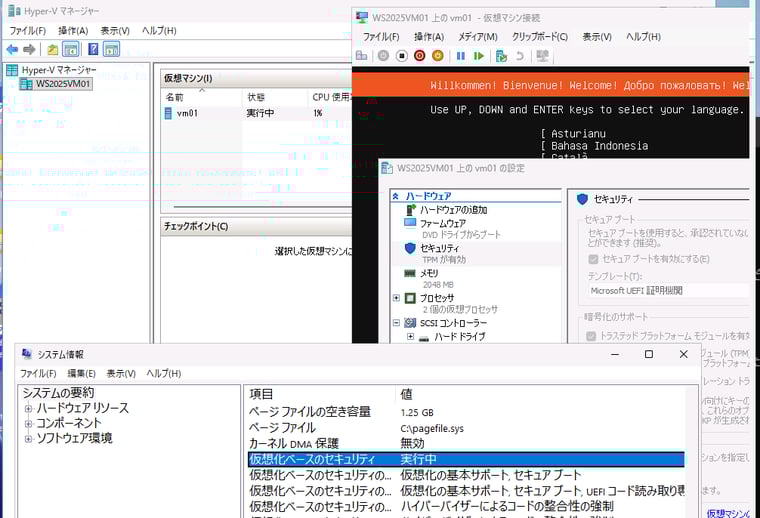760x518 pixels.
Task: Shut down VM with red circular icon
Action: [420, 56]
